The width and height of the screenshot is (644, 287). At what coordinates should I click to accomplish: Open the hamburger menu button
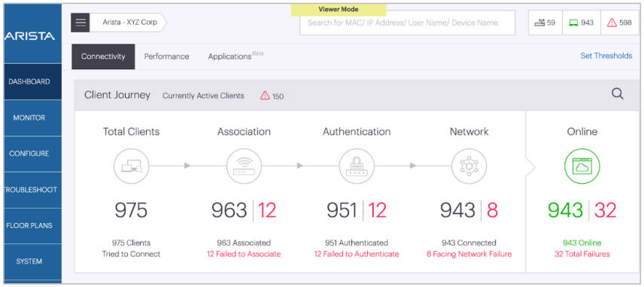coord(80,23)
